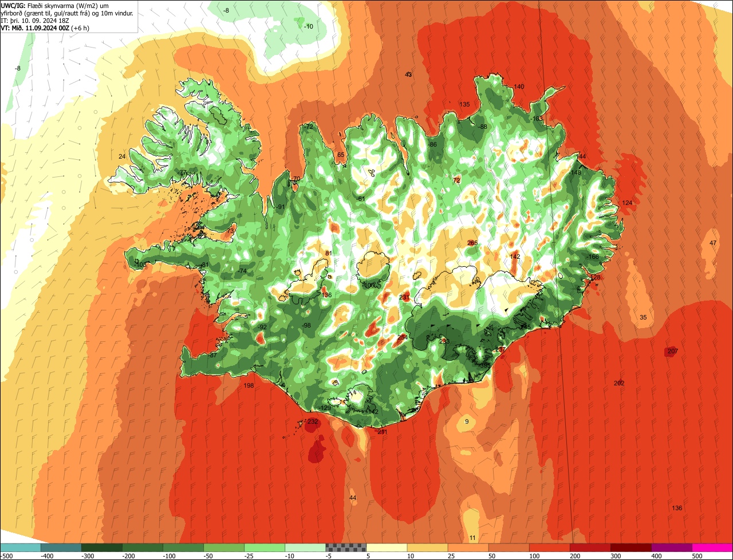Click the light teal legend swatch starting at -500
The height and width of the screenshot is (560, 733).
(x=21, y=547)
